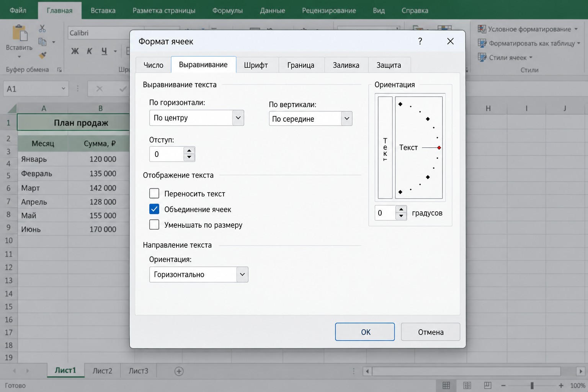Confirm dialog with OK button

[x=365, y=332]
